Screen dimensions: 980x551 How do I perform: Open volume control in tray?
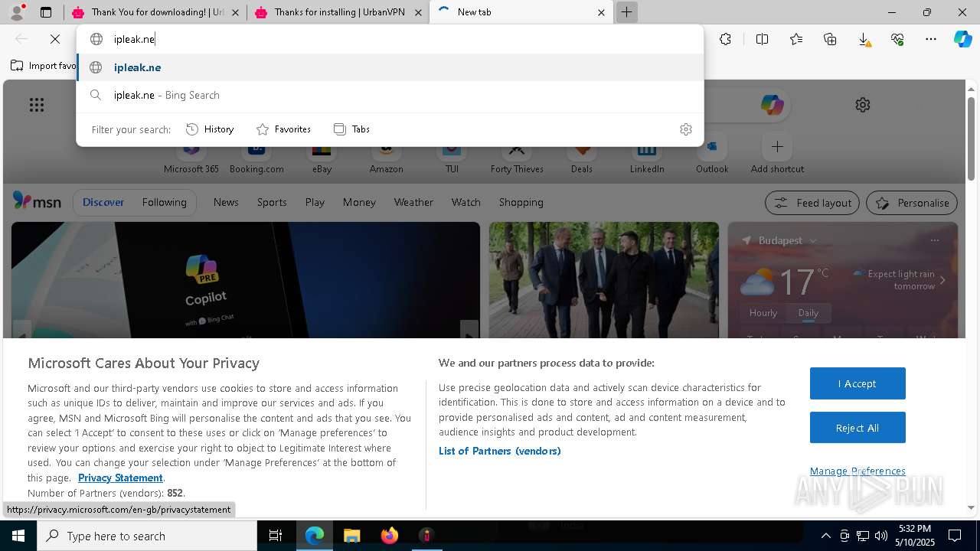pos(880,536)
